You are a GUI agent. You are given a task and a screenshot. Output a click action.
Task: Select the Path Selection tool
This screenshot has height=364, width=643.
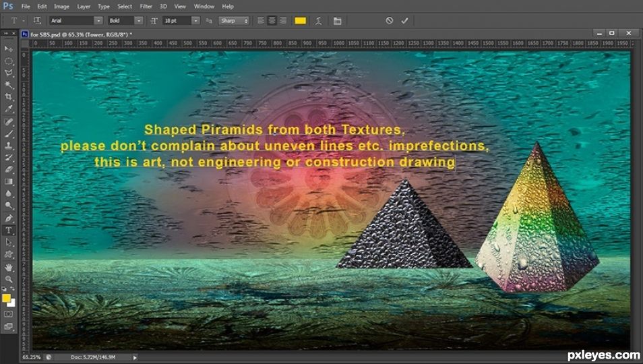pyautogui.click(x=9, y=242)
